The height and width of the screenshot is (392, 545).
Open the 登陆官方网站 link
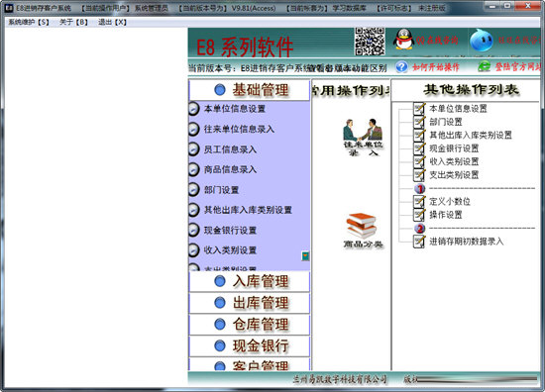(517, 66)
